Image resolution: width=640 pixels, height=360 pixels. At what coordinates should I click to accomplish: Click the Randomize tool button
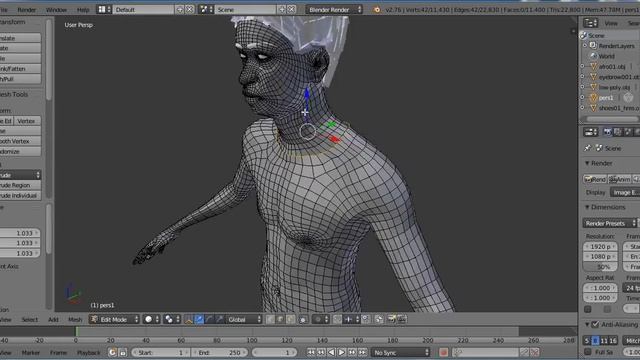coord(20,151)
